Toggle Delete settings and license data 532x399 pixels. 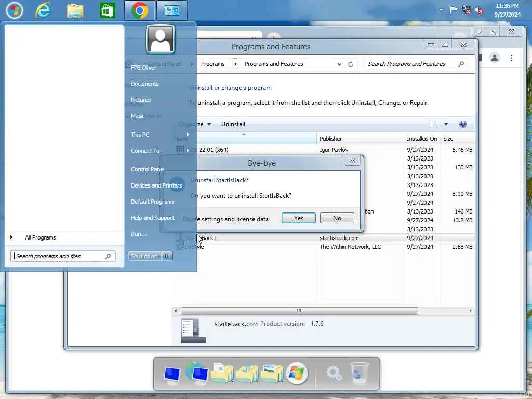coord(225,219)
